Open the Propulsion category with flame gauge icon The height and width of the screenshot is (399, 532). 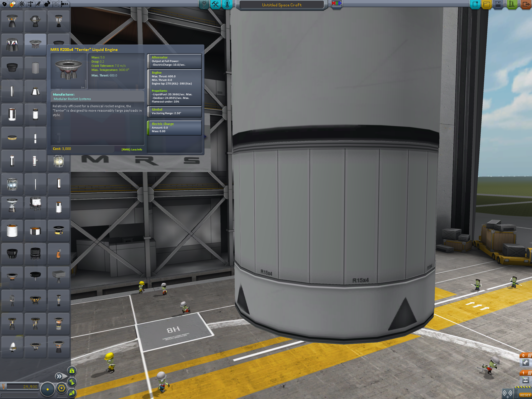pos(13,4)
